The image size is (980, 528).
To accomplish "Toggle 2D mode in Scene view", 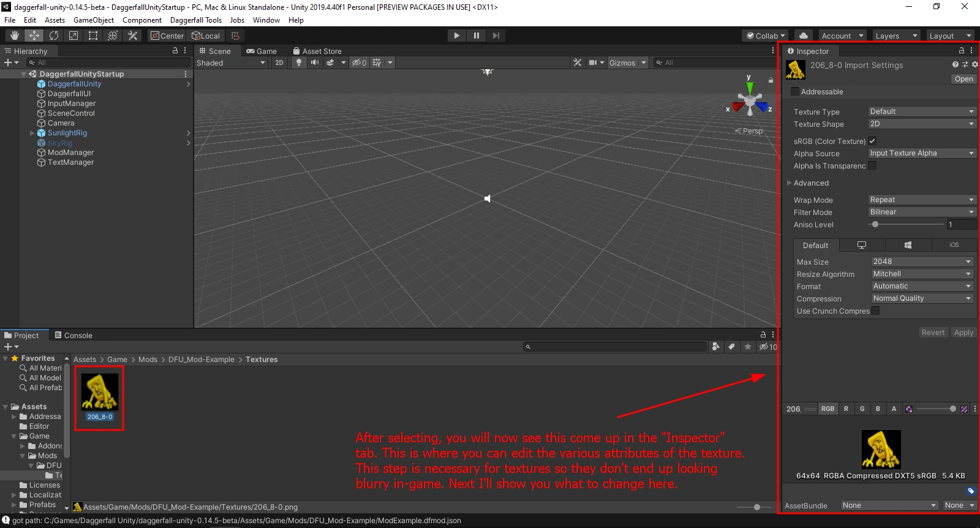I will [x=279, y=62].
